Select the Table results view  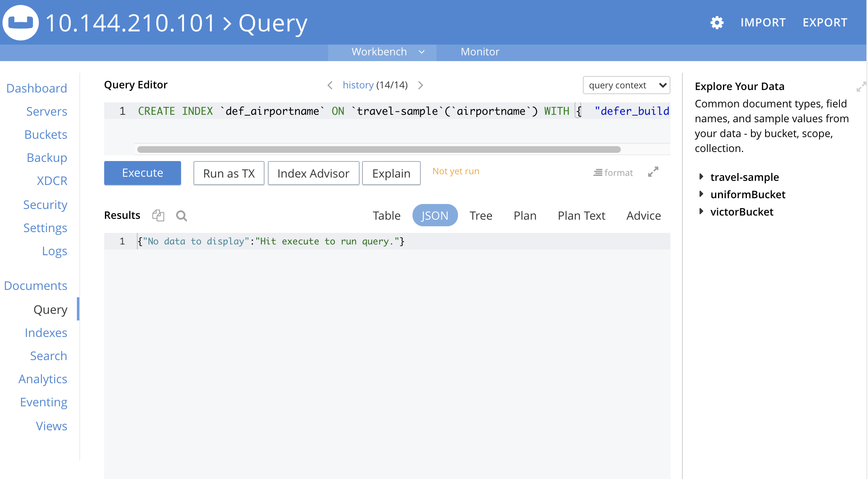coord(386,216)
